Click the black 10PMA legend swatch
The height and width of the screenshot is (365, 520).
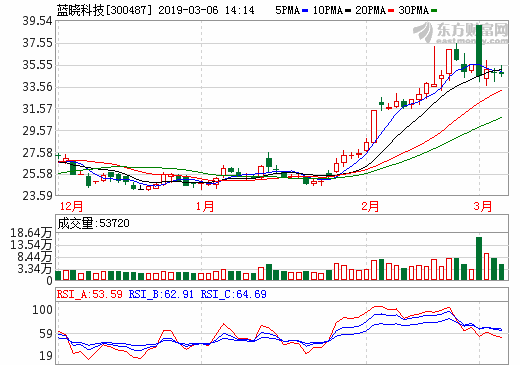pos(348,11)
